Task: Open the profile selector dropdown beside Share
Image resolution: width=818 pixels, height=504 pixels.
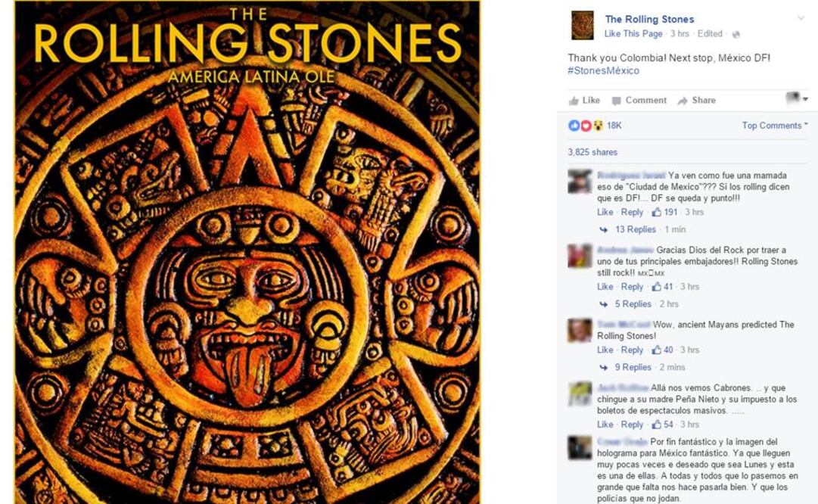Action: [x=797, y=98]
